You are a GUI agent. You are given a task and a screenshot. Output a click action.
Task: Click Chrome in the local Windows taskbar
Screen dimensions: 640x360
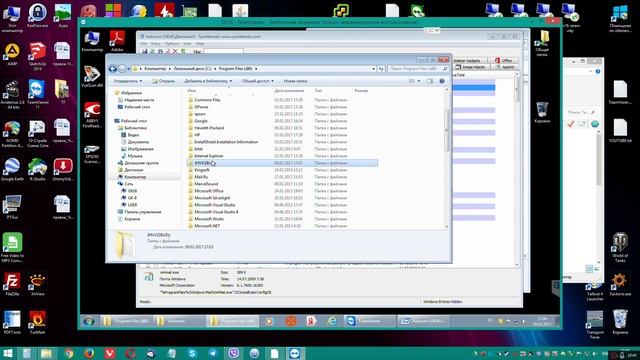[x=69, y=353]
